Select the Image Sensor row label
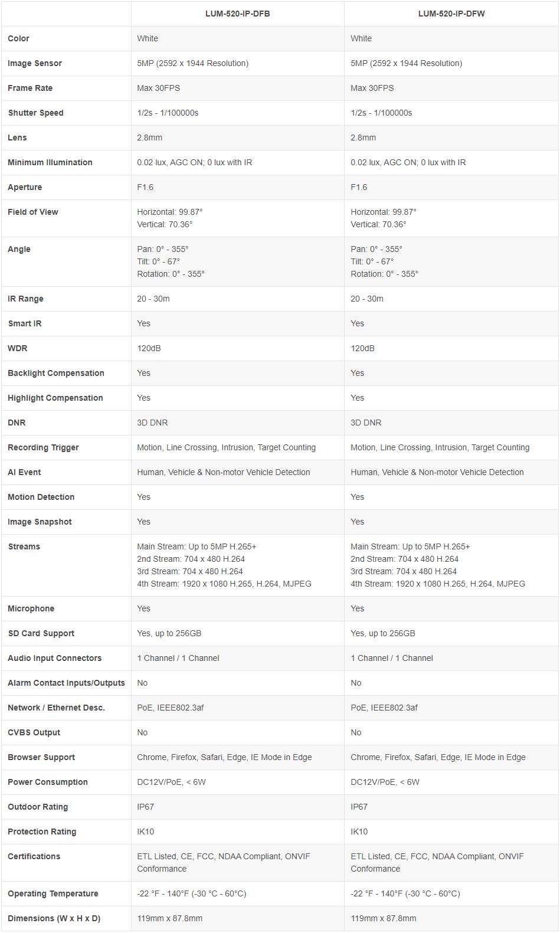 click(x=35, y=63)
